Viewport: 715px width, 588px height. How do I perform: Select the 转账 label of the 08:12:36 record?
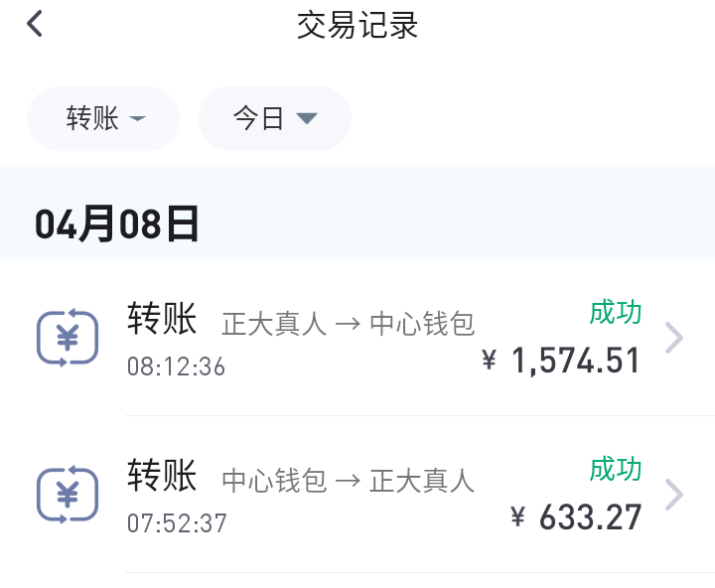coord(162,320)
